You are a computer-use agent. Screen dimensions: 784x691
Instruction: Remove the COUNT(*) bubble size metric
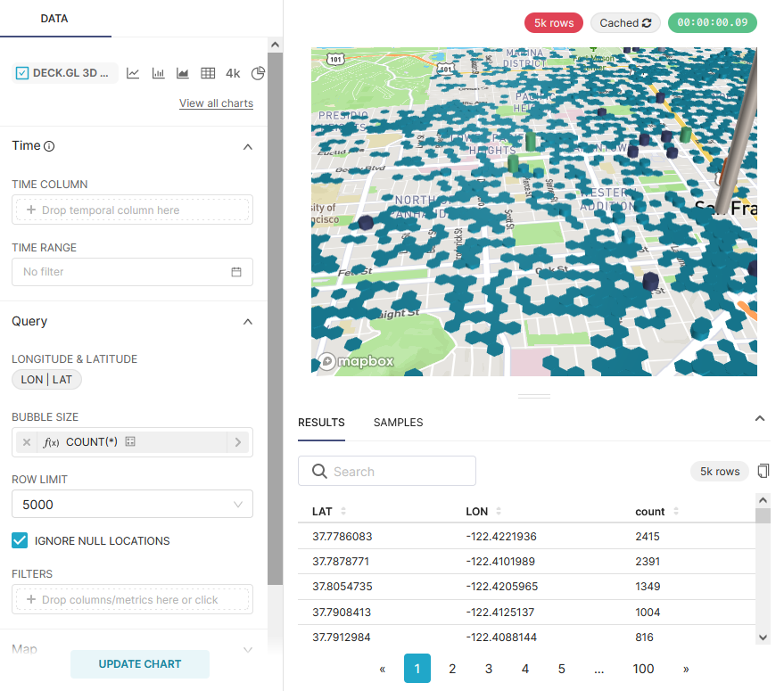point(27,442)
